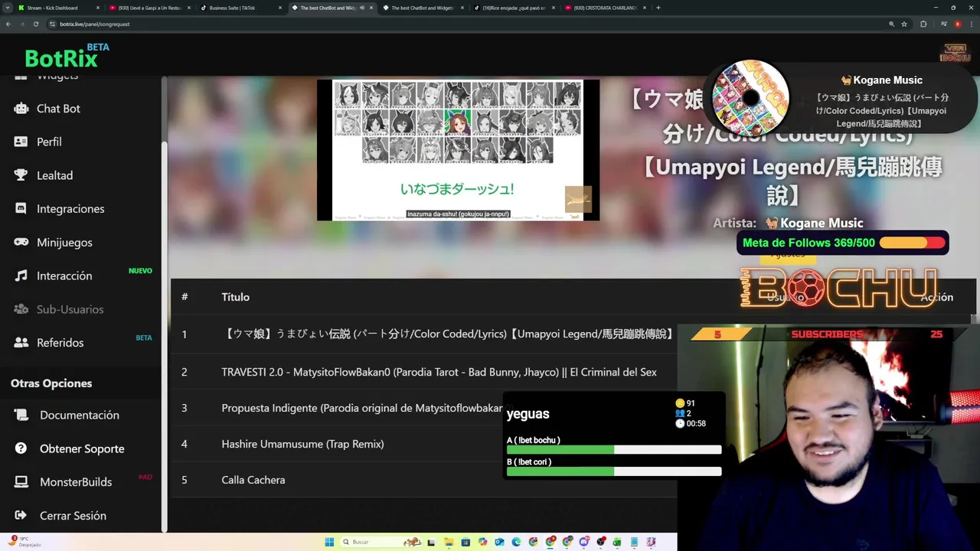The height and width of the screenshot is (551, 980).
Task: Go to Lealtad trophy icon
Action: pyautogui.click(x=21, y=175)
